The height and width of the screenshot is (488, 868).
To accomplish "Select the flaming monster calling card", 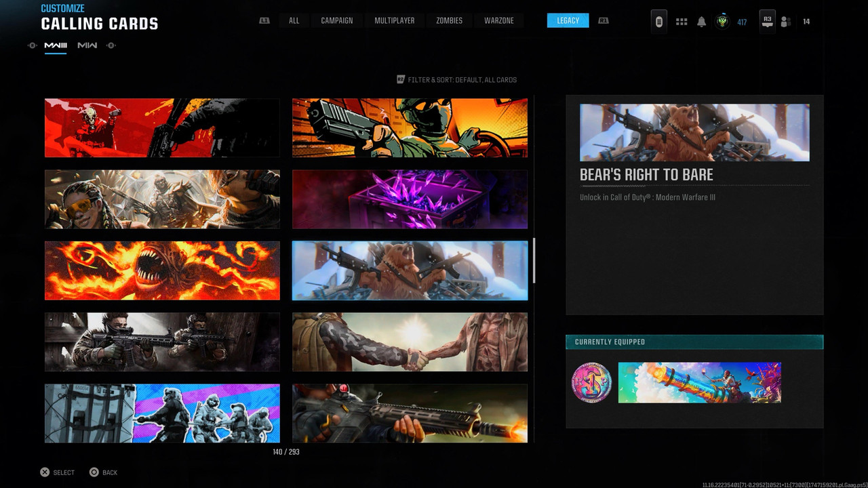I will (x=162, y=270).
